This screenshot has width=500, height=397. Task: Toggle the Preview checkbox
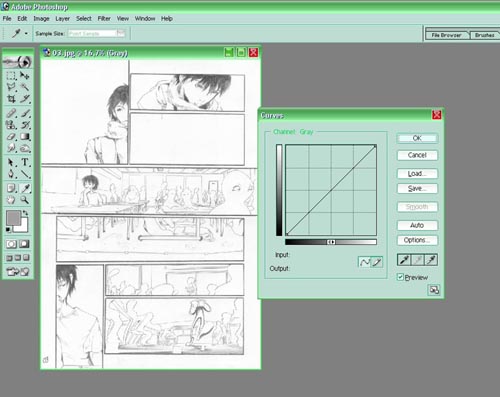tap(400, 277)
